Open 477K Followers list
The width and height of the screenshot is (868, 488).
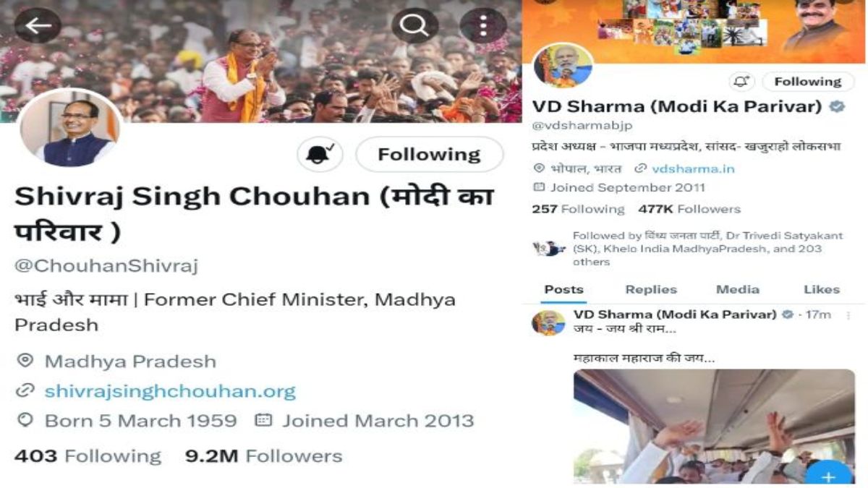pos(689,209)
